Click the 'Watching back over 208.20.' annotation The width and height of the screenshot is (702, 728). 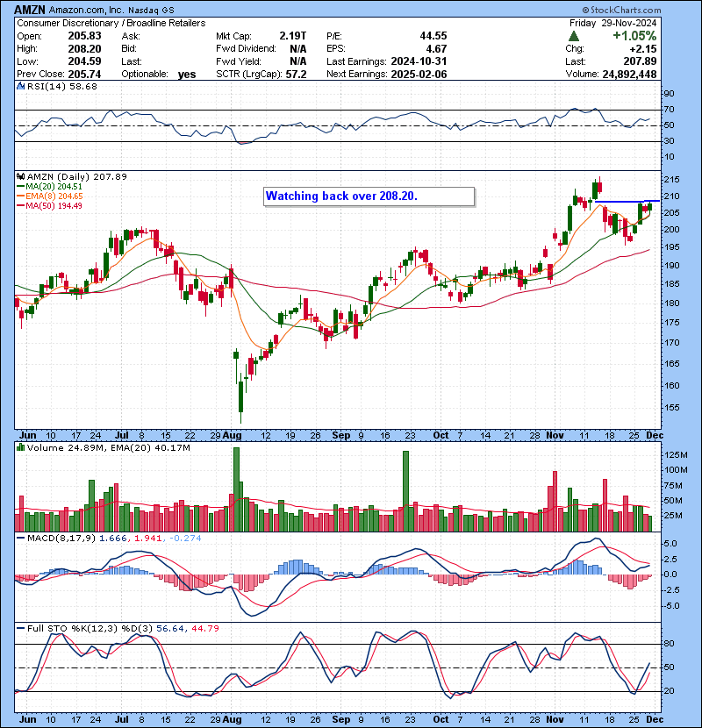[x=369, y=196]
